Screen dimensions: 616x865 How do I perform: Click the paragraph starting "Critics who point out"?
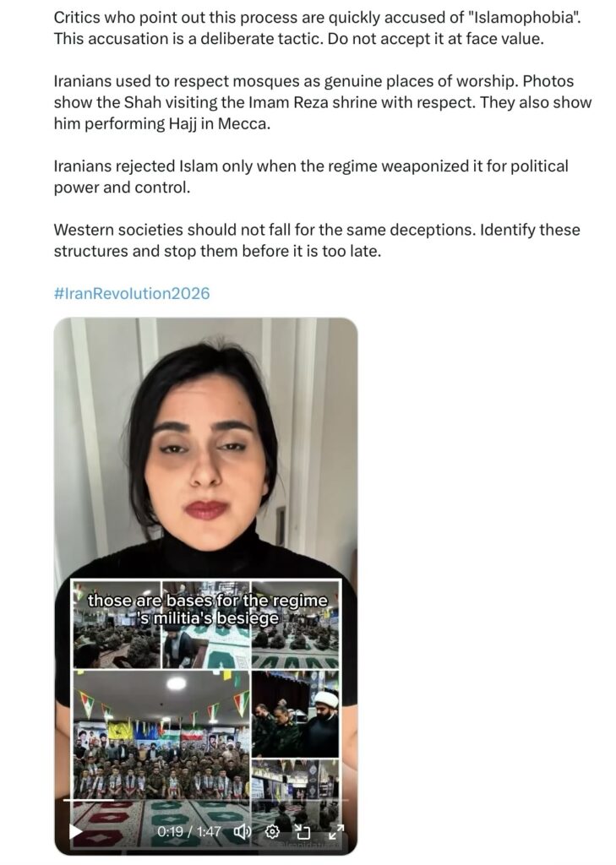318,28
